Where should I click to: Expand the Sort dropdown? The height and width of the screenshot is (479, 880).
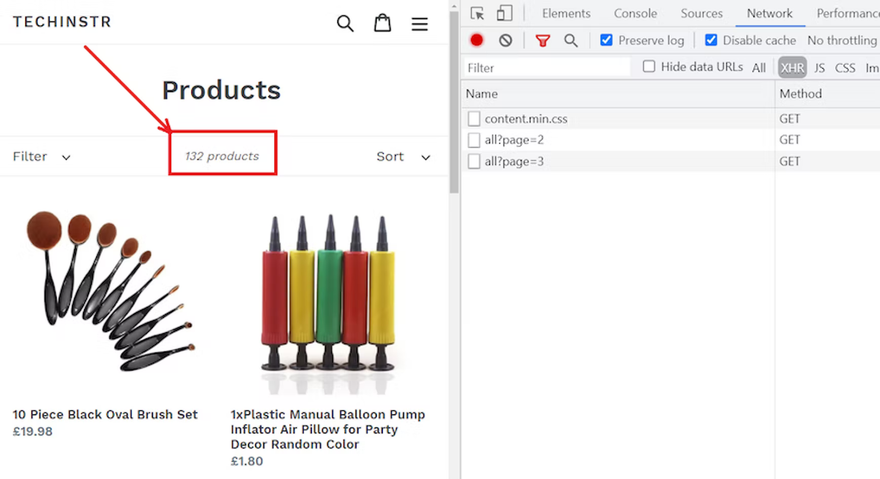coord(403,156)
